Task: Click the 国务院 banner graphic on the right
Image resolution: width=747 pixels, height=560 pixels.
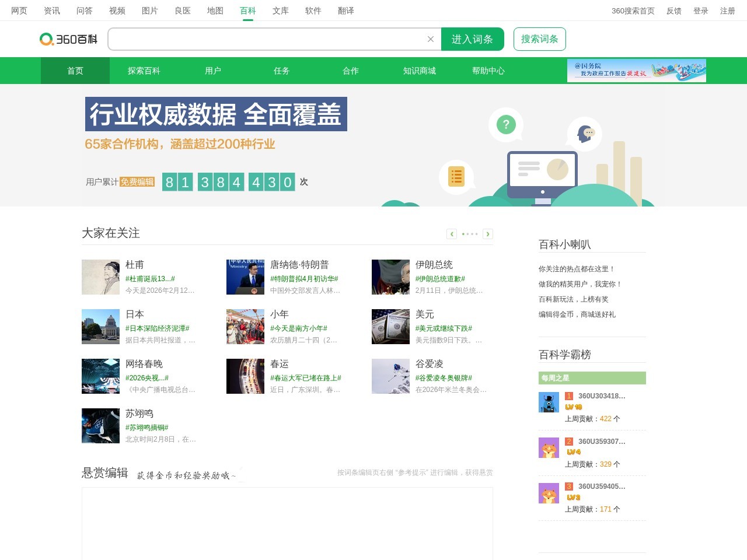Action: [x=636, y=70]
